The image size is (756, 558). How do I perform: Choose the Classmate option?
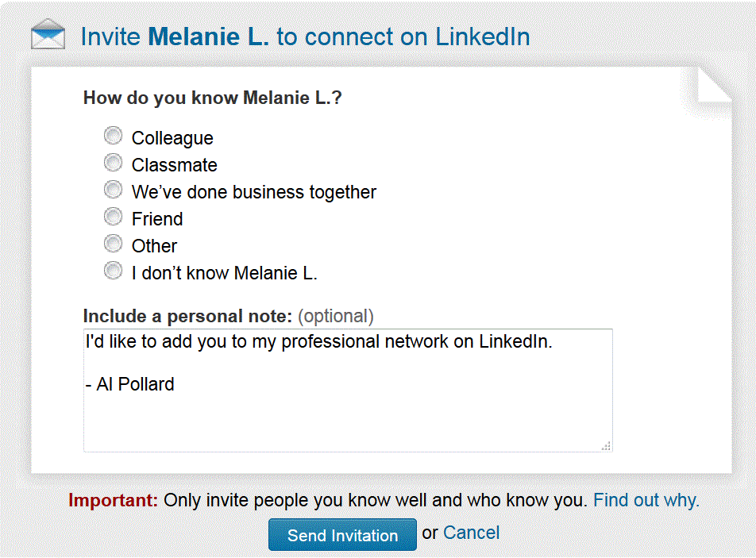click(x=114, y=163)
